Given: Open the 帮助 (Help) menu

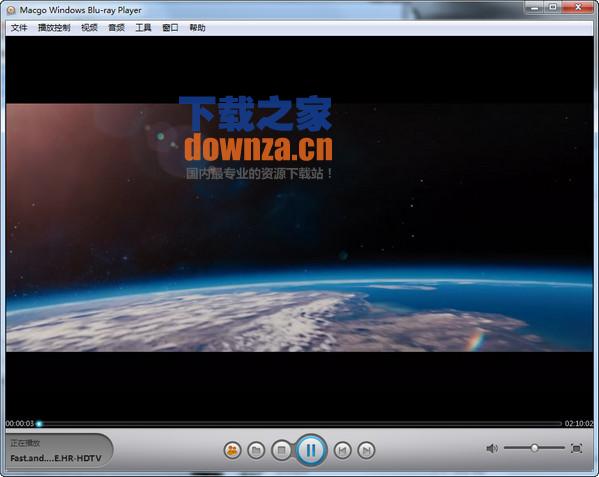Looking at the screenshot, I should [x=197, y=28].
